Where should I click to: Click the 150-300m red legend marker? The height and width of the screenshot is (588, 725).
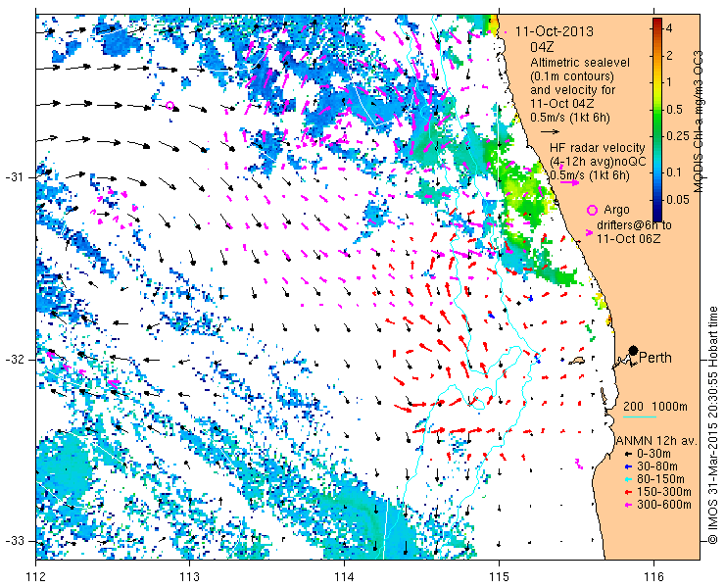click(627, 492)
